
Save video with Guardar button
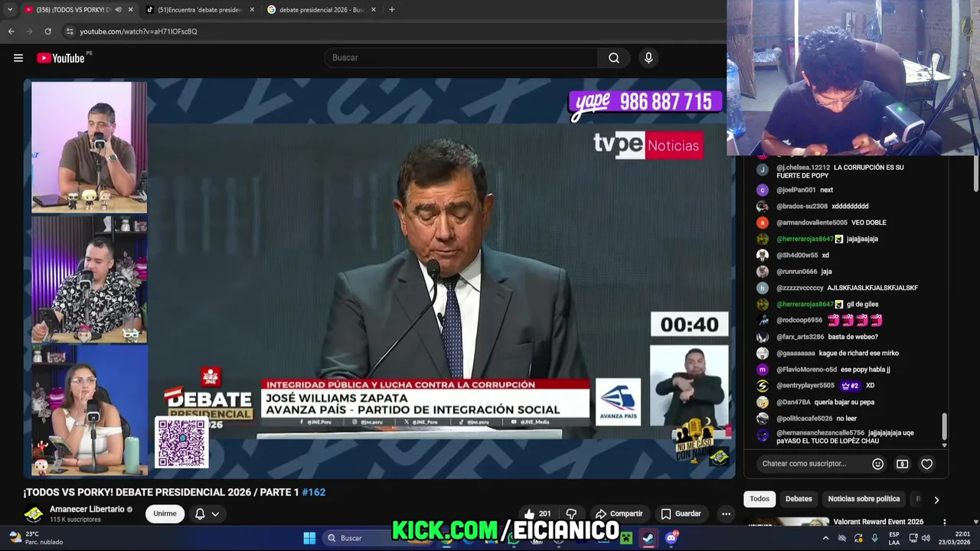point(681,514)
